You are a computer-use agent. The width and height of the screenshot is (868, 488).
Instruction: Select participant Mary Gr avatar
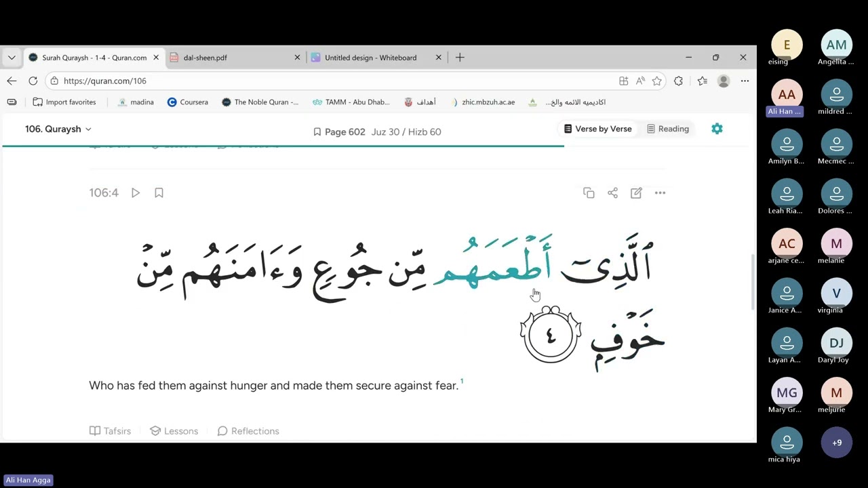pos(787,392)
